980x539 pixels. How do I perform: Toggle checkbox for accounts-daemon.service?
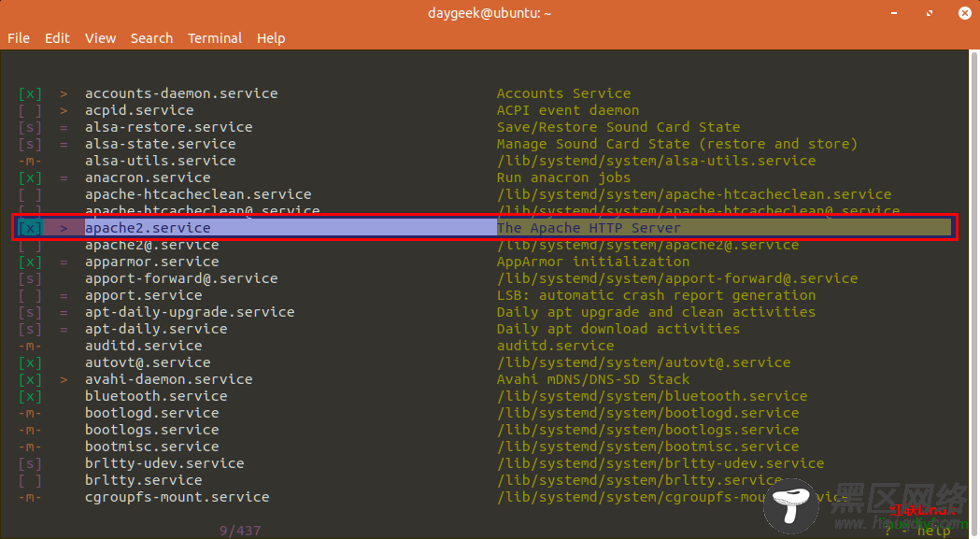tap(30, 93)
